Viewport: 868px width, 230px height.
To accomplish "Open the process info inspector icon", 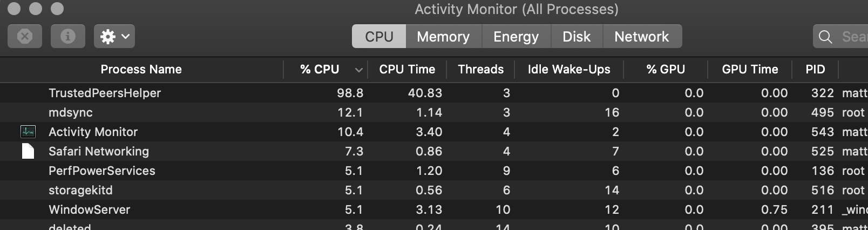I will (68, 36).
